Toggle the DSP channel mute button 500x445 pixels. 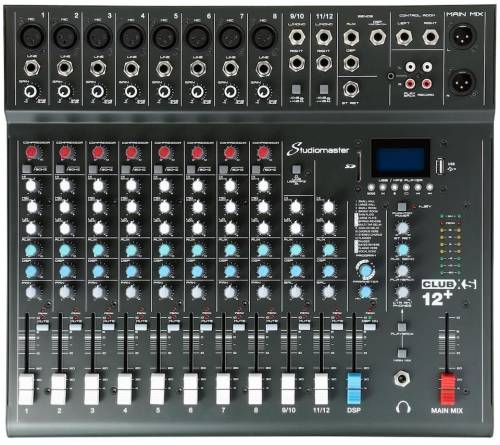click(370, 327)
